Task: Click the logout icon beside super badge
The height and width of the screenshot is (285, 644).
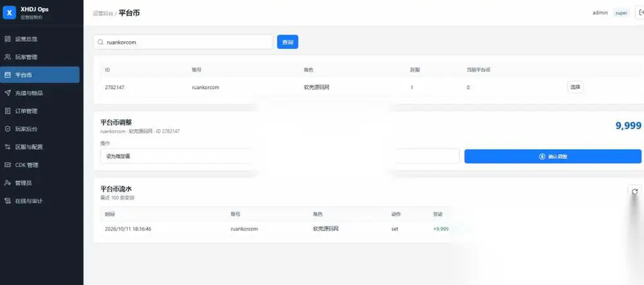Action: click(x=640, y=13)
